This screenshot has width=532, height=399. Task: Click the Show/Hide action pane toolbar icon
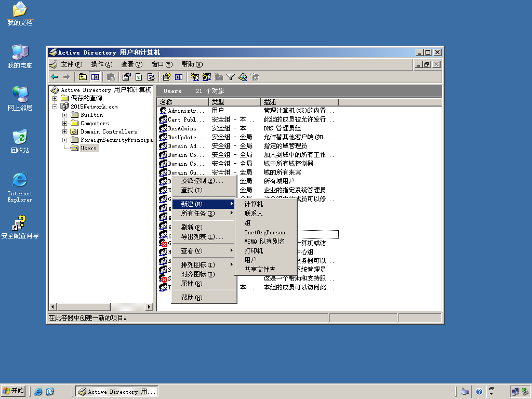[x=179, y=77]
